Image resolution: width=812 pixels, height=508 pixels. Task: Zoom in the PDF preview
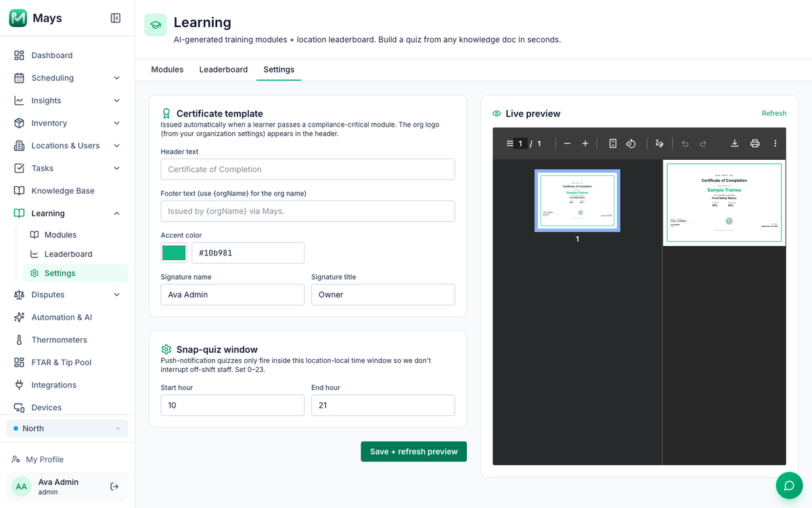click(585, 144)
